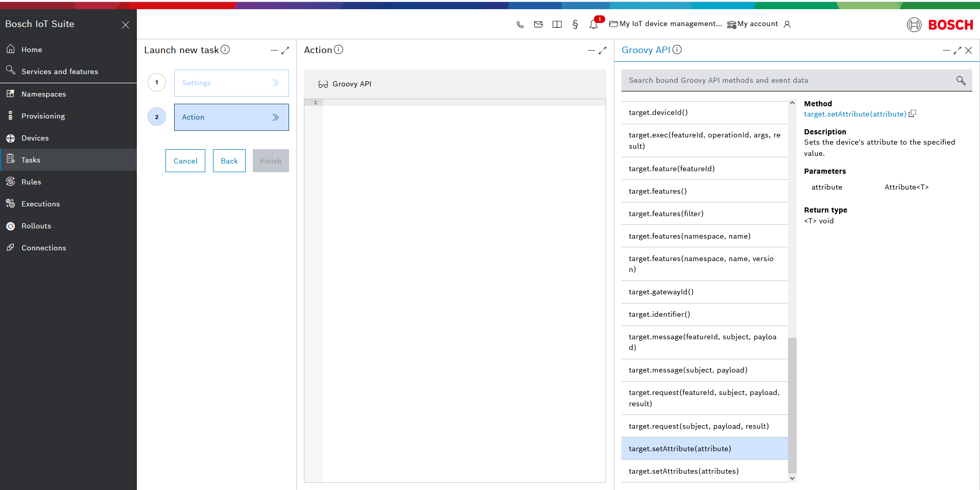Screen dimensions: 980x490
Task: Expand the Groovy API panel
Action: (x=958, y=50)
